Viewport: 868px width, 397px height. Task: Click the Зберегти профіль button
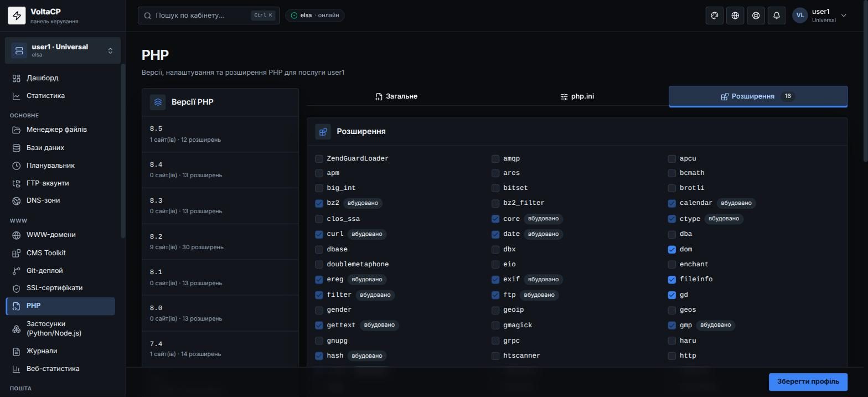click(x=808, y=381)
